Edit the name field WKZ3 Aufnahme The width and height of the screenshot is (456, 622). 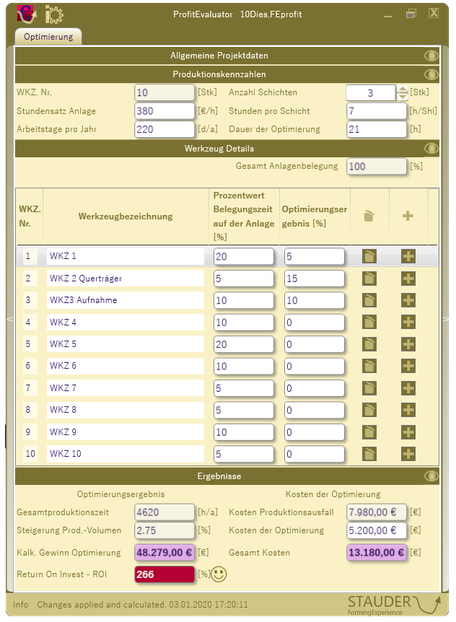(125, 300)
